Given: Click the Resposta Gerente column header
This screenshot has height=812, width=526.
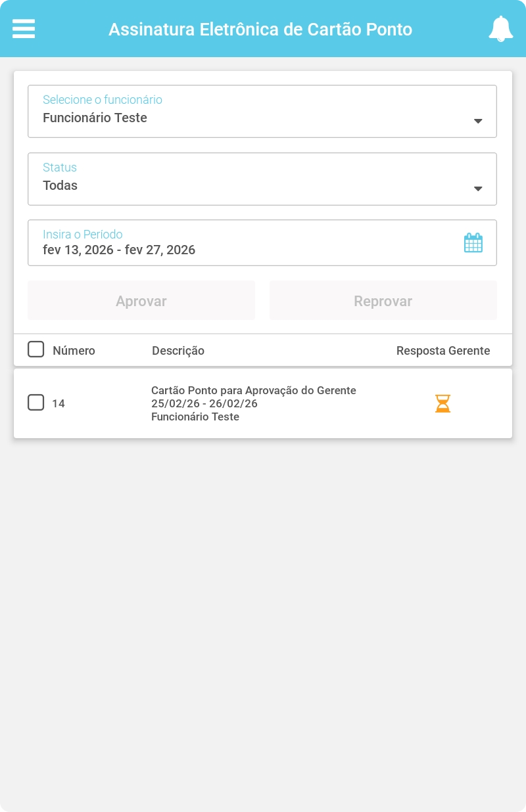Looking at the screenshot, I should 443,351.
